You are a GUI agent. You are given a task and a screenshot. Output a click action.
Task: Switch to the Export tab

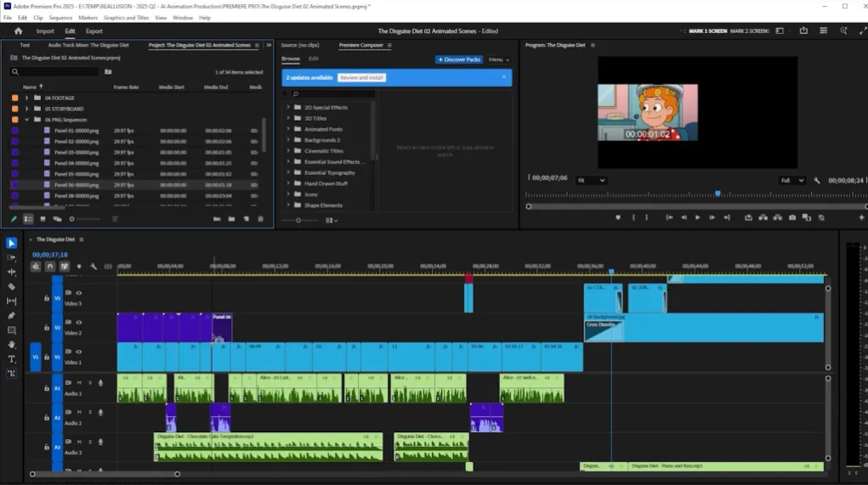(94, 31)
